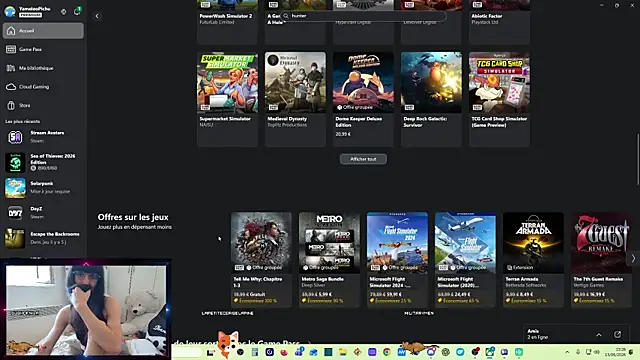
Task: Click the Afficher tout button
Action: 363,159
